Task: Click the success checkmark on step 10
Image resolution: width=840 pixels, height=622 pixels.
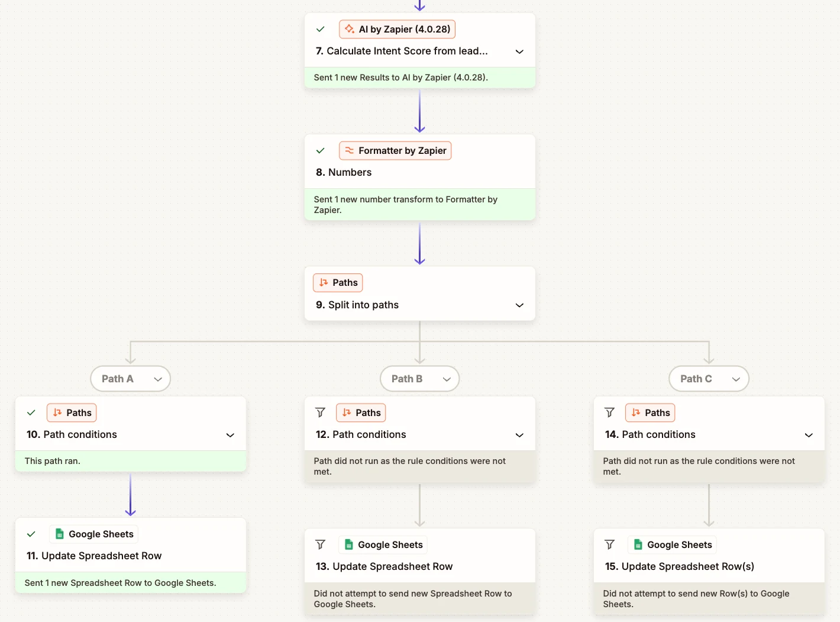Action: [x=31, y=412]
